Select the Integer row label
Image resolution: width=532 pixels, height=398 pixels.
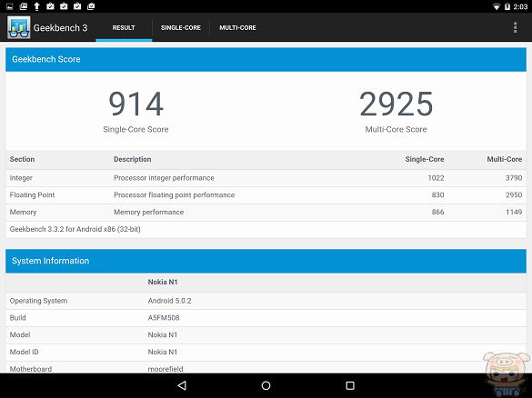click(21, 178)
